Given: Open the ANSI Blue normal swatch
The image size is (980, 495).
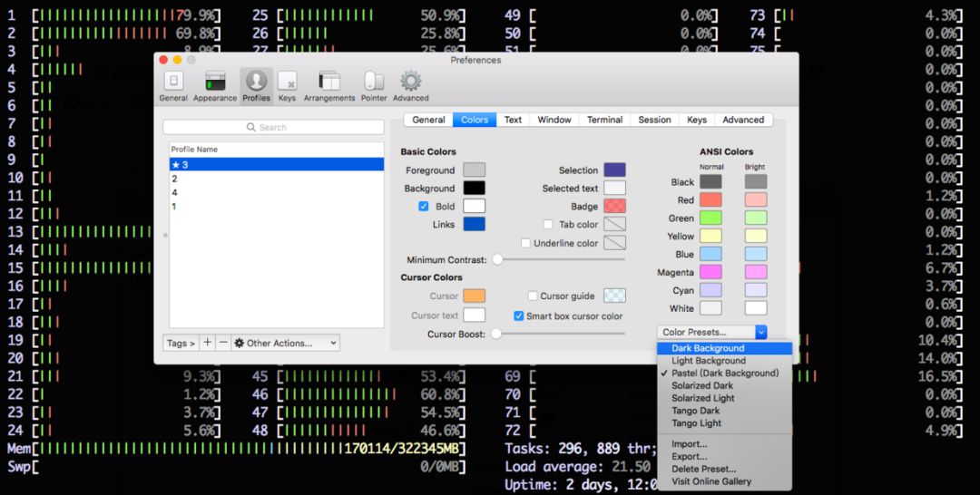Looking at the screenshot, I should pyautogui.click(x=710, y=254).
